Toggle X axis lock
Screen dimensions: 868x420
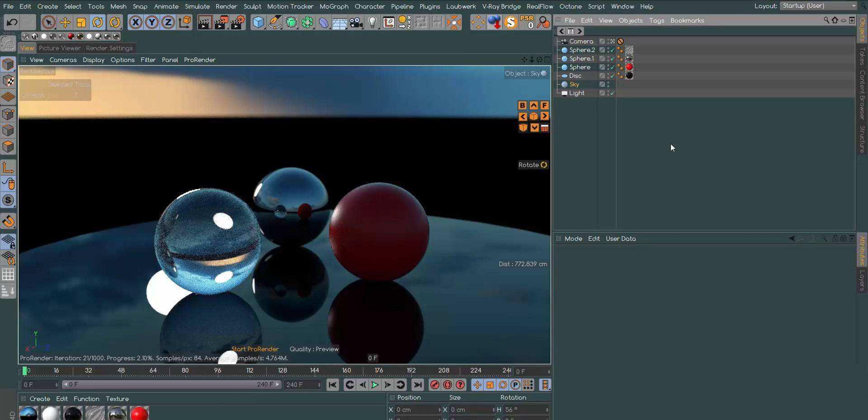(135, 22)
